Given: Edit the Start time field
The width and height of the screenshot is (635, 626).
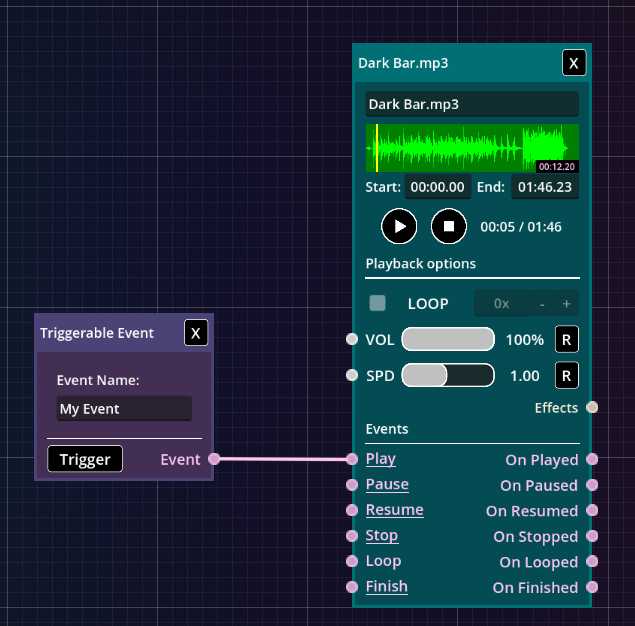Looking at the screenshot, I should click(x=437, y=187).
